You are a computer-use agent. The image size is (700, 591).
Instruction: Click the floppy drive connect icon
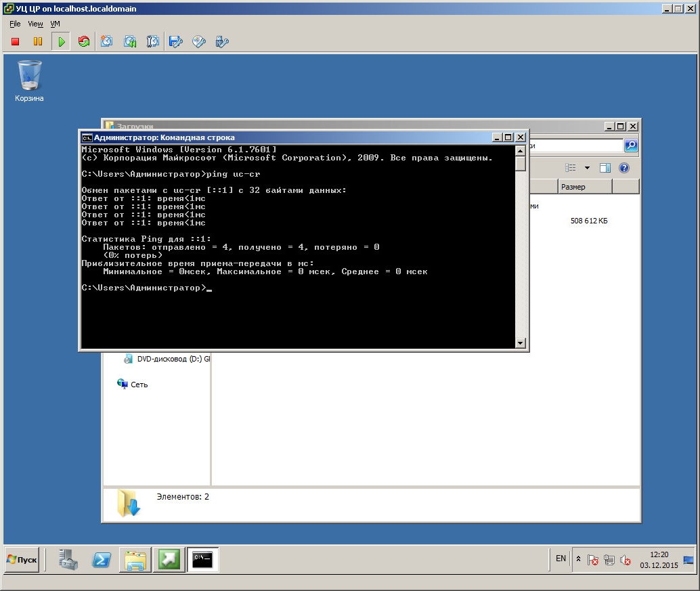176,42
